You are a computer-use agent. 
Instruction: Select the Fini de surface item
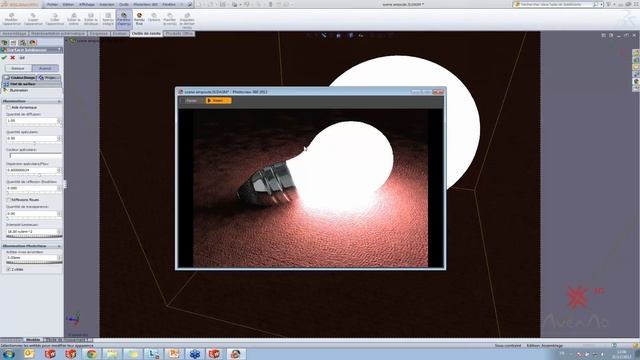tap(32, 84)
